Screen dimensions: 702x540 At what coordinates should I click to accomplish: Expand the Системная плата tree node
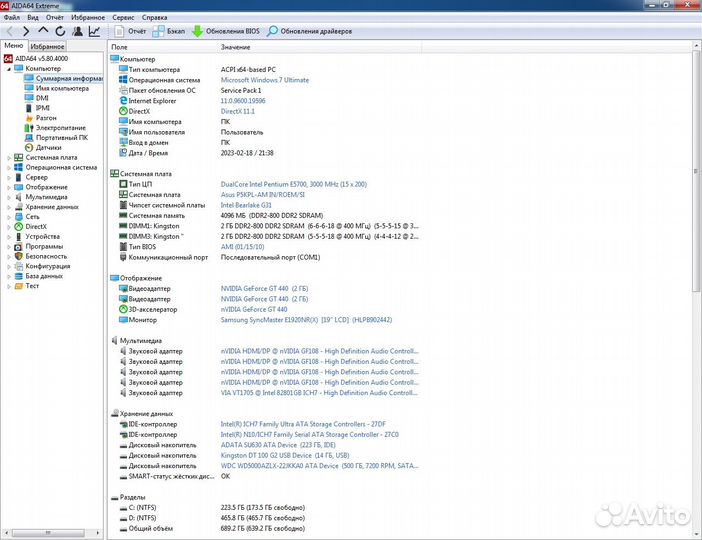coord(9,158)
